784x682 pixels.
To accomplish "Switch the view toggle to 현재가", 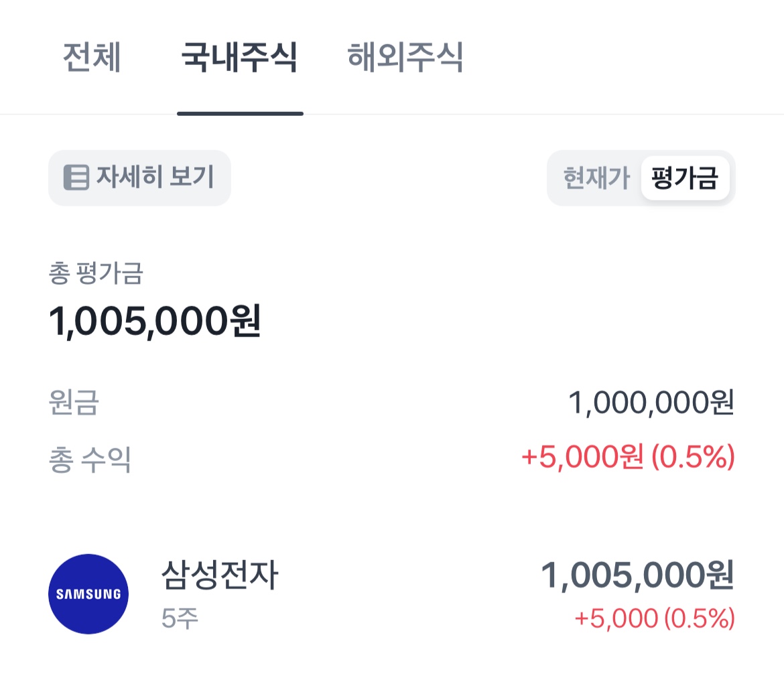I will [x=596, y=178].
